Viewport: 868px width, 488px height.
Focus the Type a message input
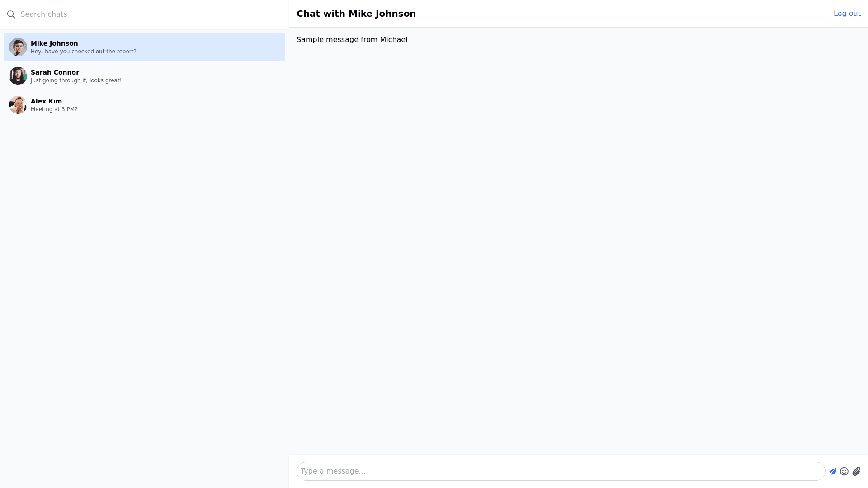click(561, 471)
